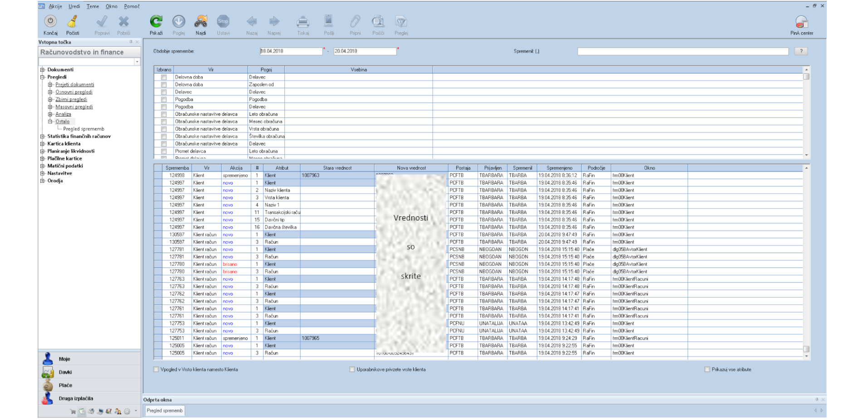The height and width of the screenshot is (420, 868).
Task: Select Matični podatki tree item
Action: [x=65, y=166]
